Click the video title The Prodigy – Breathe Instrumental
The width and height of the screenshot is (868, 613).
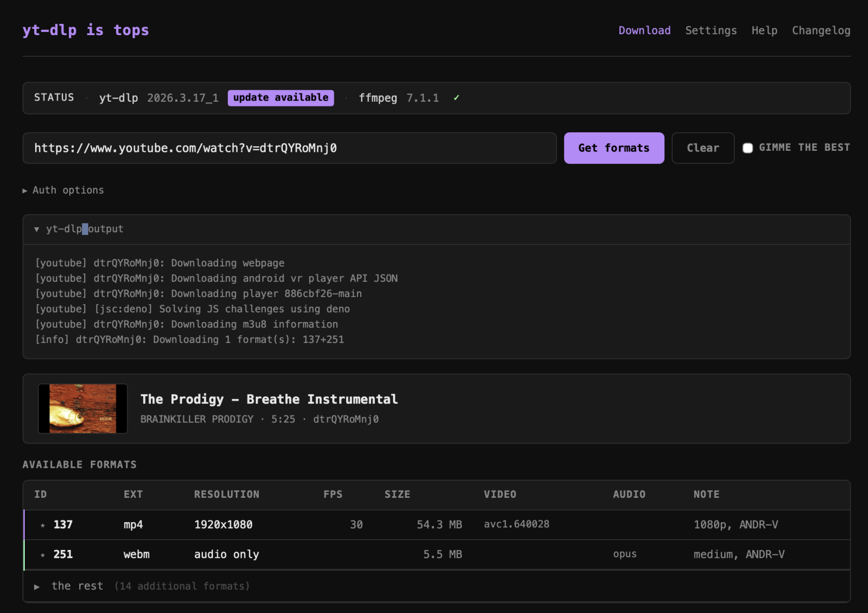(269, 399)
